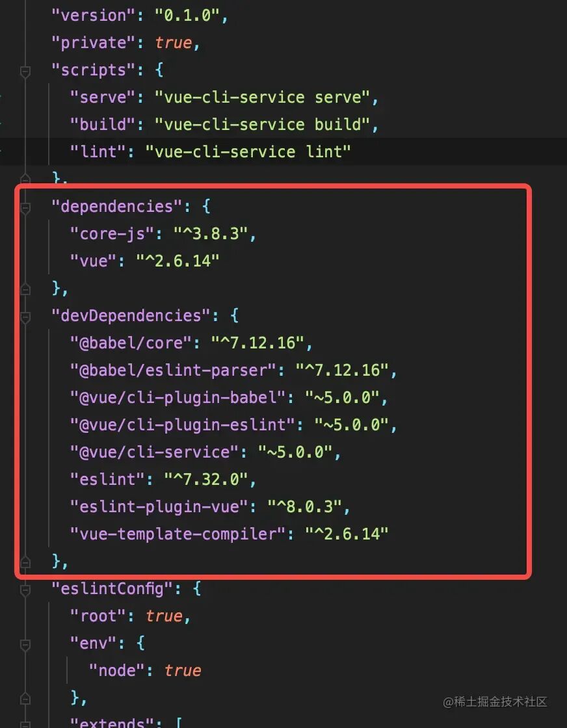Viewport: 567px width, 728px height.
Task: Collapse the "devDependencies" block fold marker
Action: 25,317
